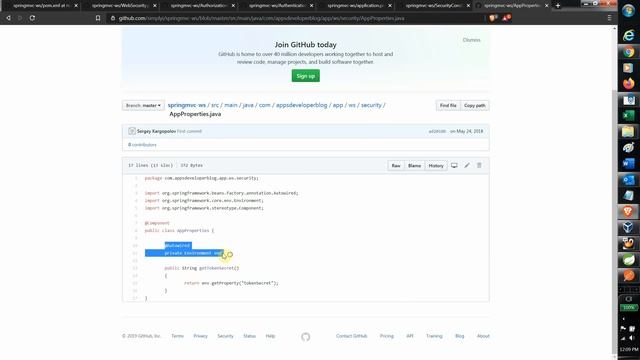Dismiss the Join GitHub banner
This screenshot has height=360, width=640.
click(x=471, y=40)
